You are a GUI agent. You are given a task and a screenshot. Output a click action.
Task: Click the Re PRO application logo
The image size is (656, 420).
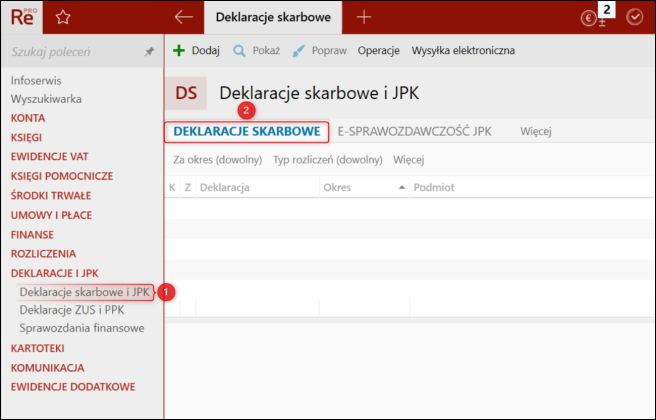(x=23, y=17)
